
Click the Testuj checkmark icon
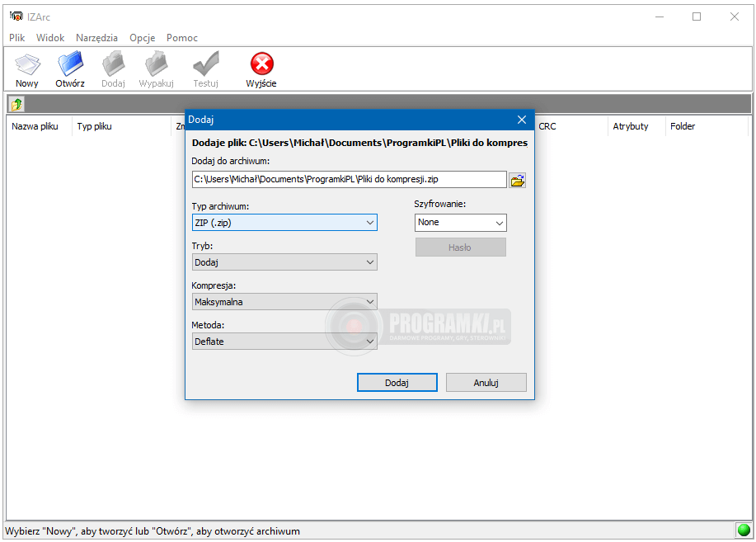pos(206,64)
